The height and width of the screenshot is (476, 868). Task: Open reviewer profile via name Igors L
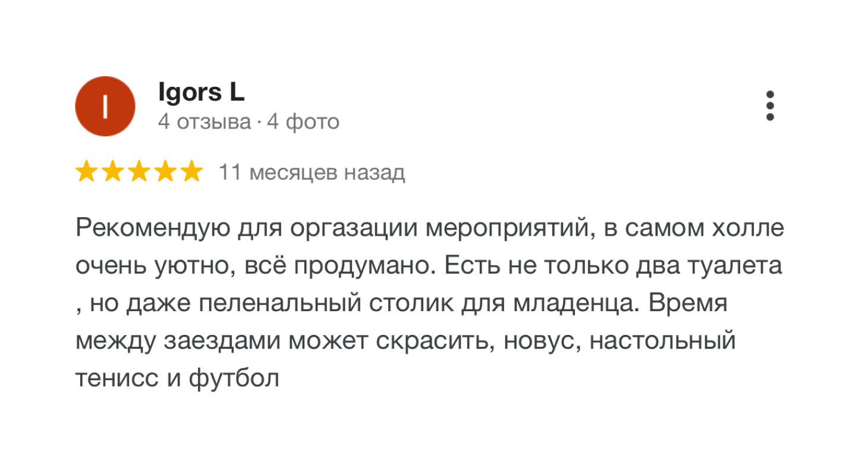(x=202, y=92)
